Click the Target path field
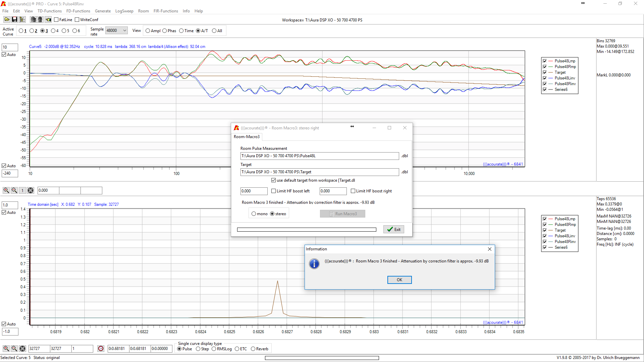The height and width of the screenshot is (362, 644). 320,172
